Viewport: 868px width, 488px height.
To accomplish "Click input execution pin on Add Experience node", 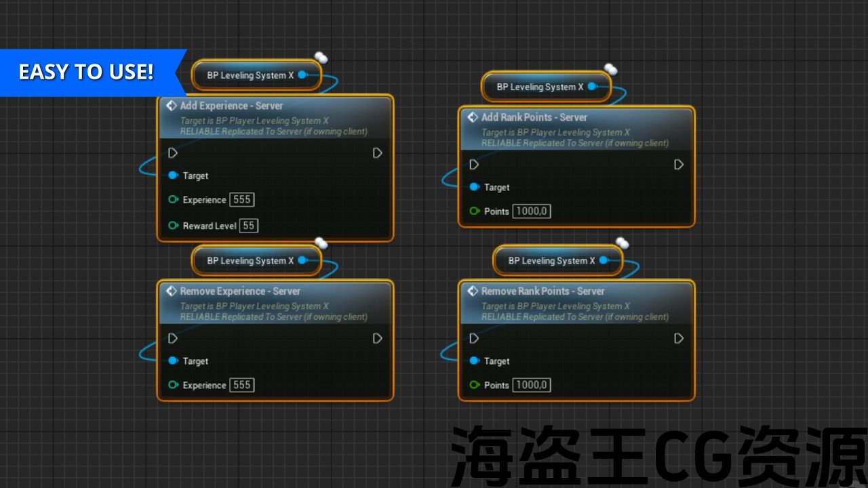I will click(173, 153).
